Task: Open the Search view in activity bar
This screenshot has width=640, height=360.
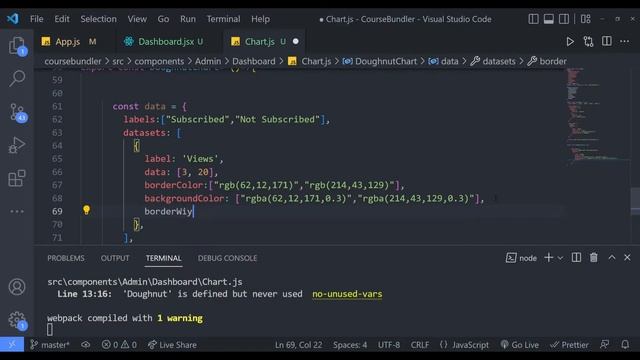Action: (x=17, y=78)
